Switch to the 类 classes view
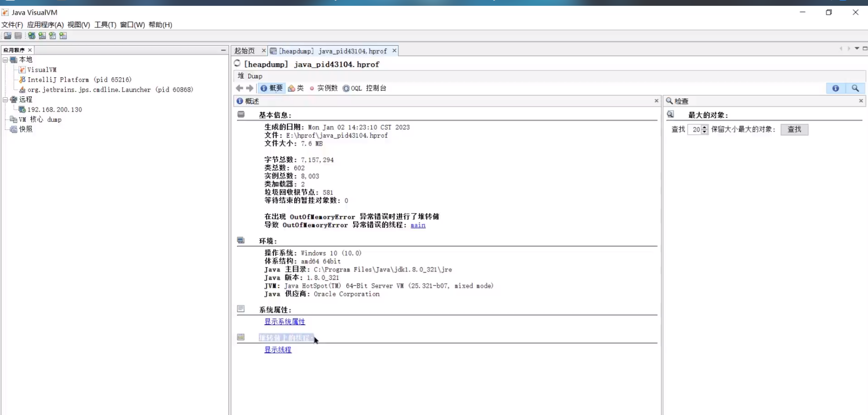Screen dimensions: 868x415 [x=296, y=88]
